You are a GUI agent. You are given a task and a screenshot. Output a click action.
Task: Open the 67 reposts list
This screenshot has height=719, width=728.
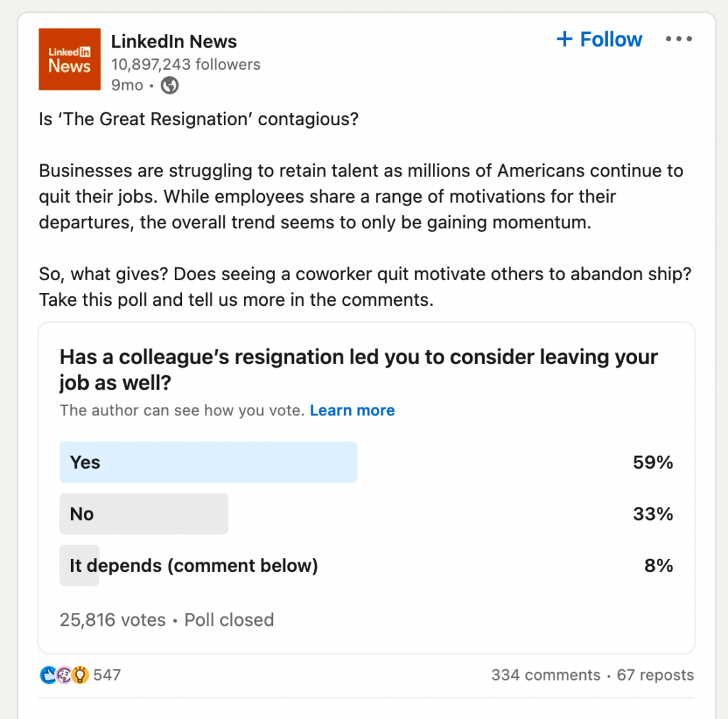pyautogui.click(x=655, y=675)
